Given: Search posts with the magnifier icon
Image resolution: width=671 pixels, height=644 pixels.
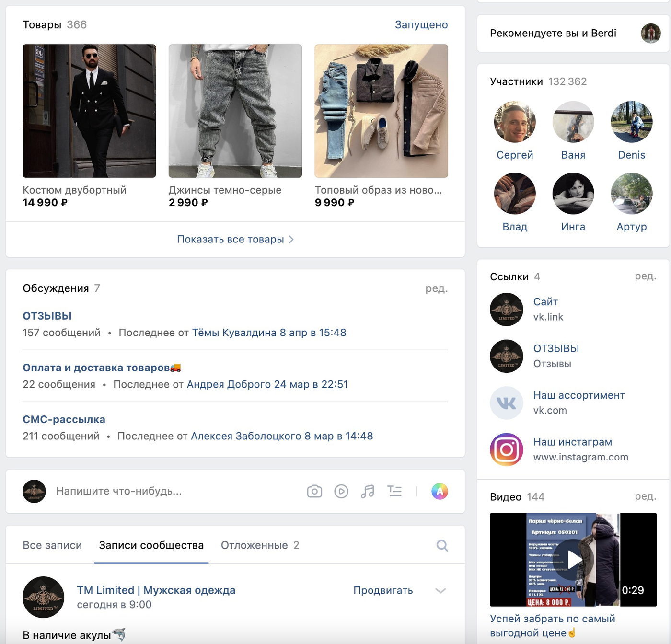Looking at the screenshot, I should coord(442,545).
